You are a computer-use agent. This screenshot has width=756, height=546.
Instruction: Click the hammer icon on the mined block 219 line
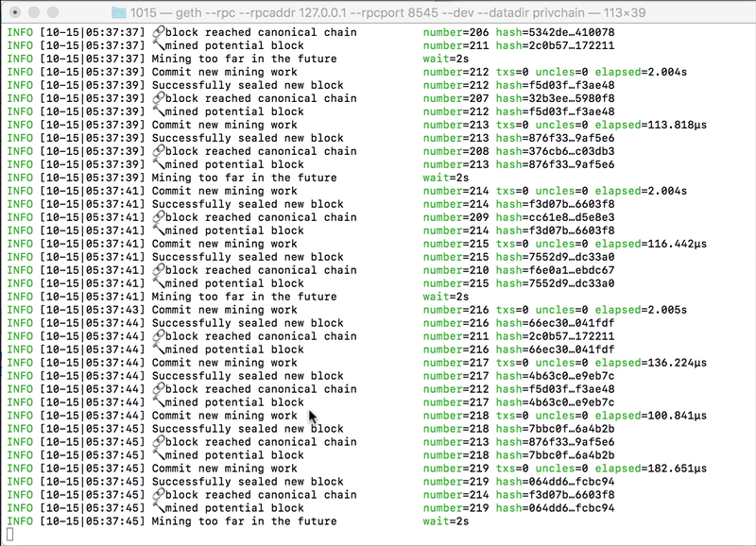pyautogui.click(x=159, y=508)
